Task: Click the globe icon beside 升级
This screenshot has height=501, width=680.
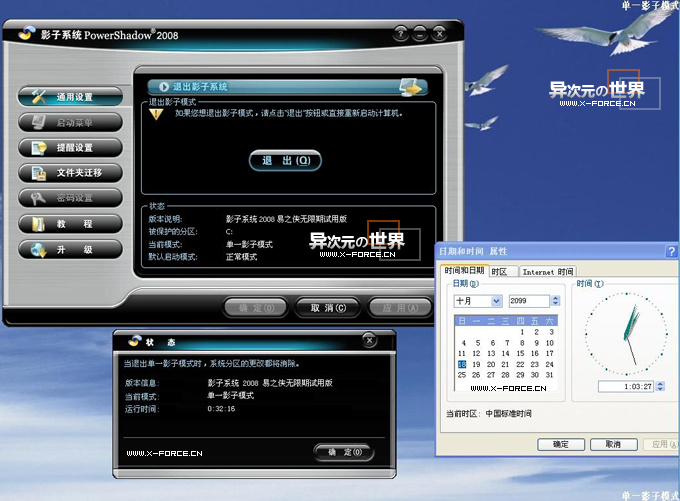Action: (39, 250)
